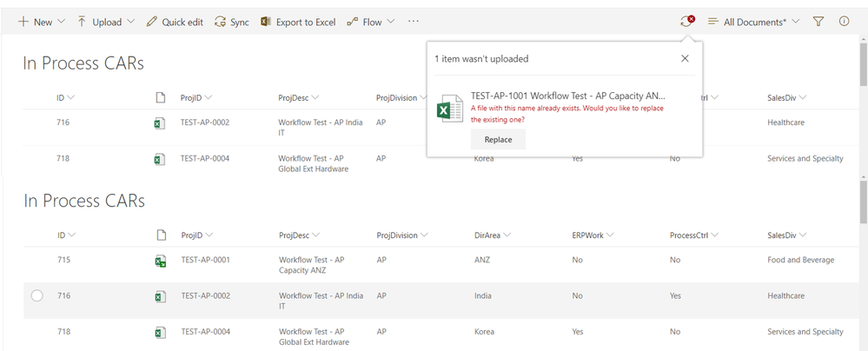Open the information details pane icon

845,22
